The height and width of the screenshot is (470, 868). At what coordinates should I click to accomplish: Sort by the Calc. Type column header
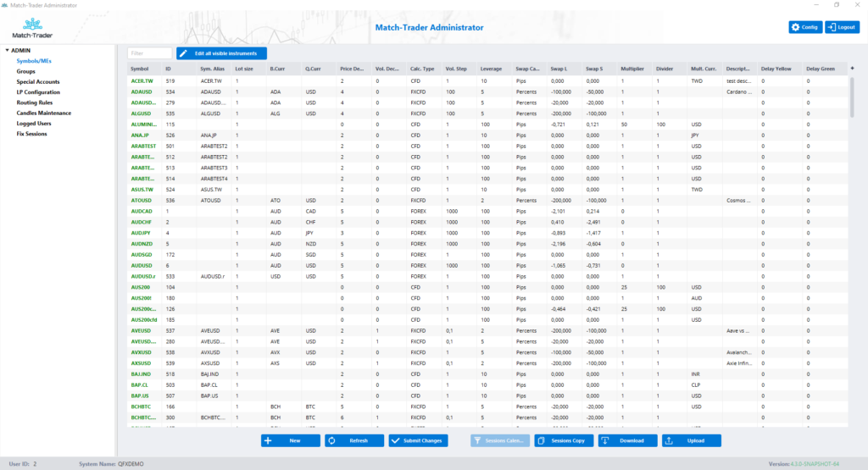[x=422, y=69]
